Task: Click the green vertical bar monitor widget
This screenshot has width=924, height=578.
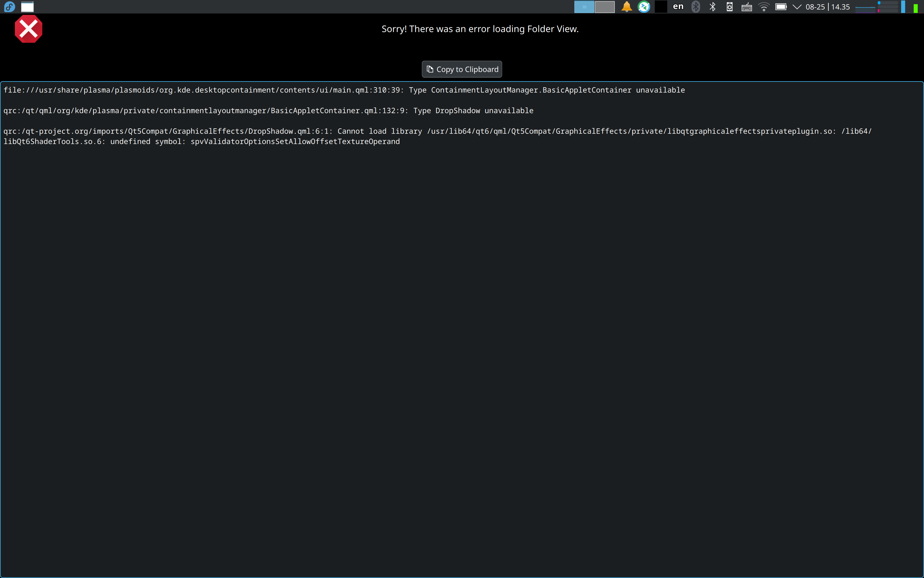Action: click(x=916, y=8)
